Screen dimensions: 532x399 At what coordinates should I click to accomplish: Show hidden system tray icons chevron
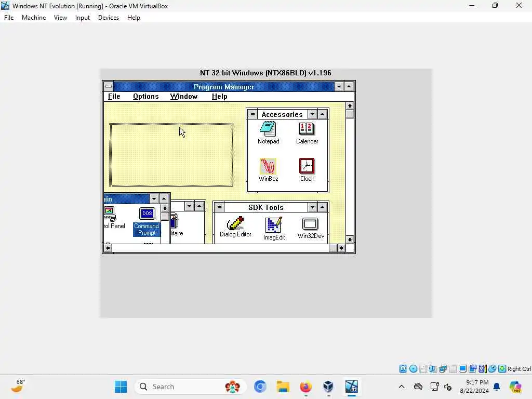point(402,387)
